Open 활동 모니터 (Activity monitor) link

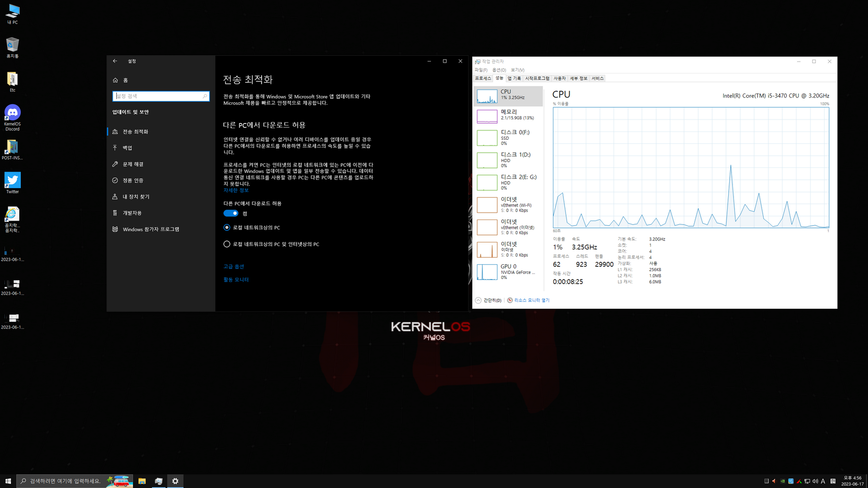coord(236,280)
